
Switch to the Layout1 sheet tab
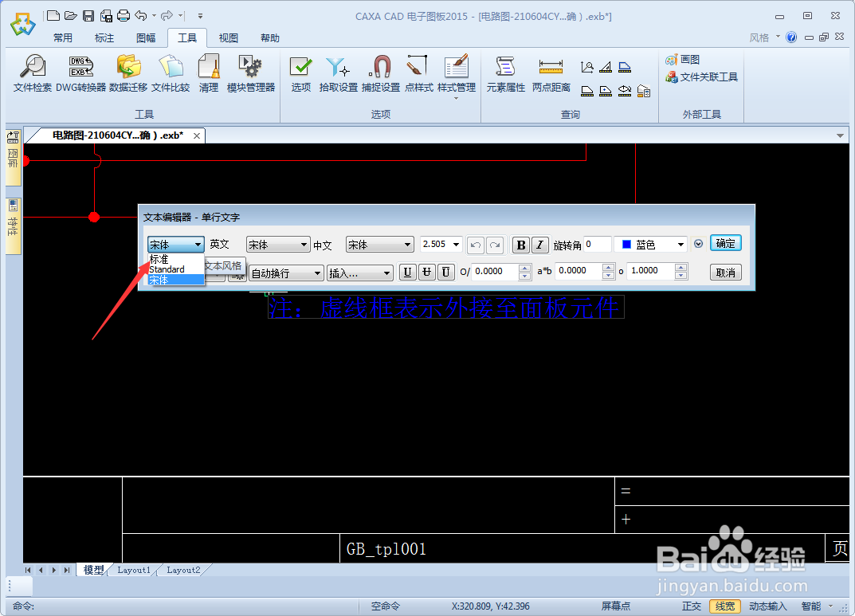click(x=134, y=571)
